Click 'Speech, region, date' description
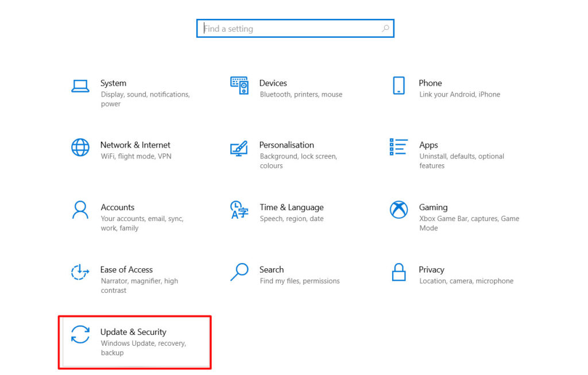The width and height of the screenshot is (588, 375). click(292, 219)
